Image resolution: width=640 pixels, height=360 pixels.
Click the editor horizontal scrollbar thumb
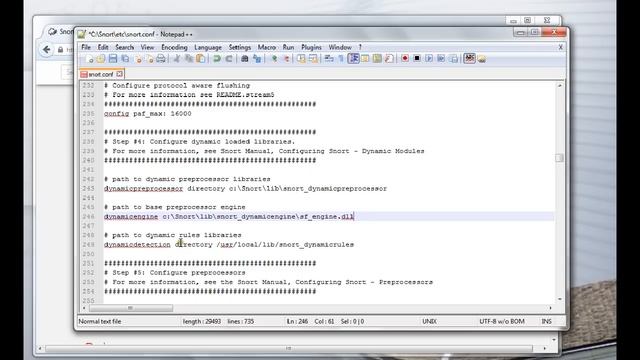point(131,308)
